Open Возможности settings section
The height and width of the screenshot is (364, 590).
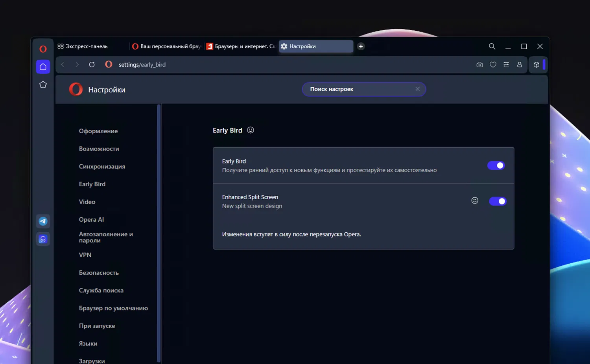[99, 149]
